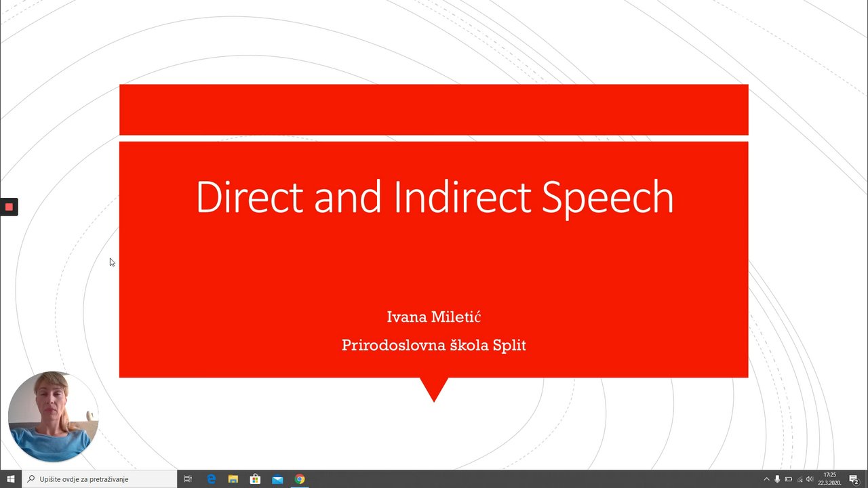The height and width of the screenshot is (488, 868).
Task: Expand the hidden system tray icons
Action: (x=766, y=479)
